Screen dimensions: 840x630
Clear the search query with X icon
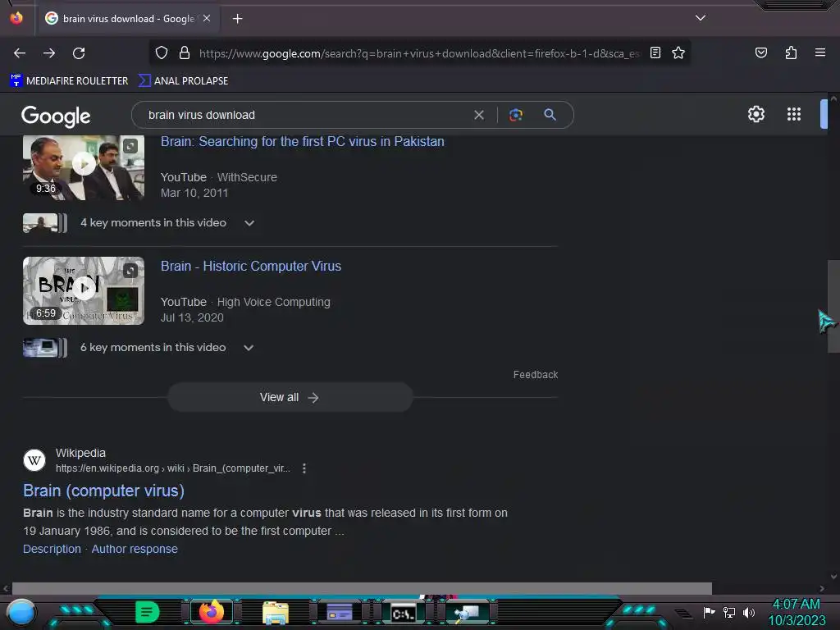click(479, 115)
